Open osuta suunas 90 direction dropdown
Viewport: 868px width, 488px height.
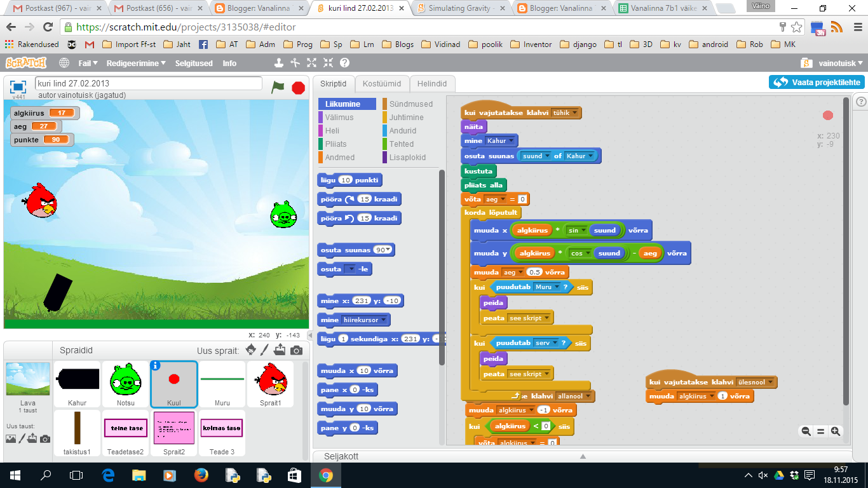(383, 250)
